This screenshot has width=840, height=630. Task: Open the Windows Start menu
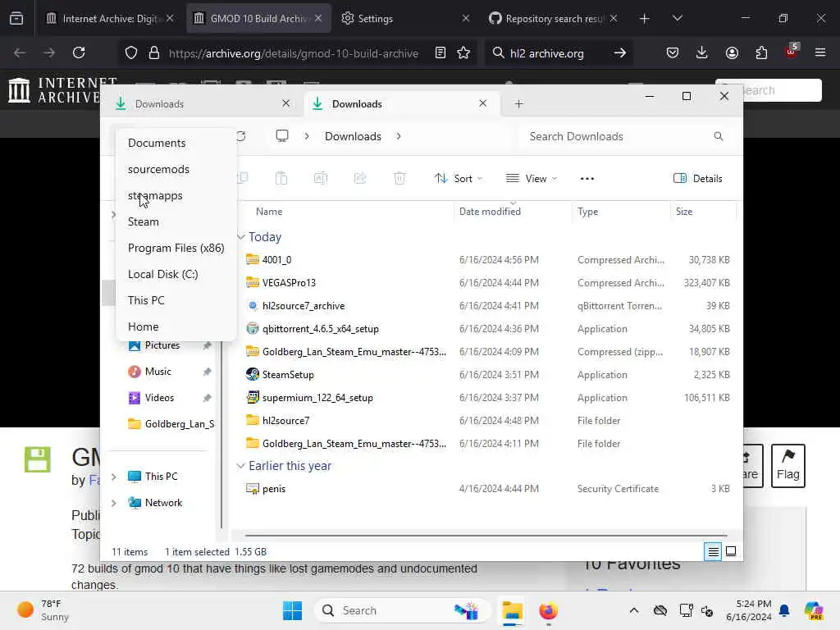pyautogui.click(x=293, y=610)
